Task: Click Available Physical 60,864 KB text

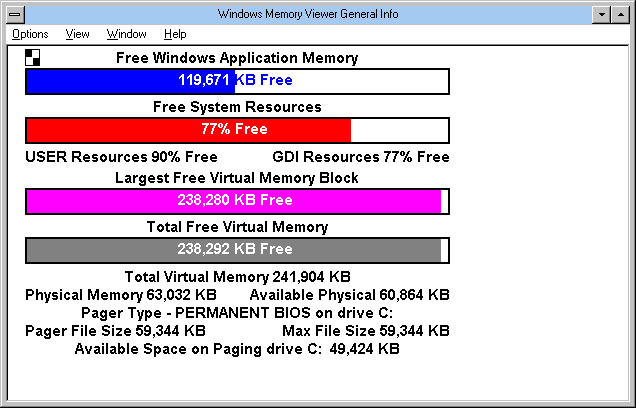Action: 350,295
